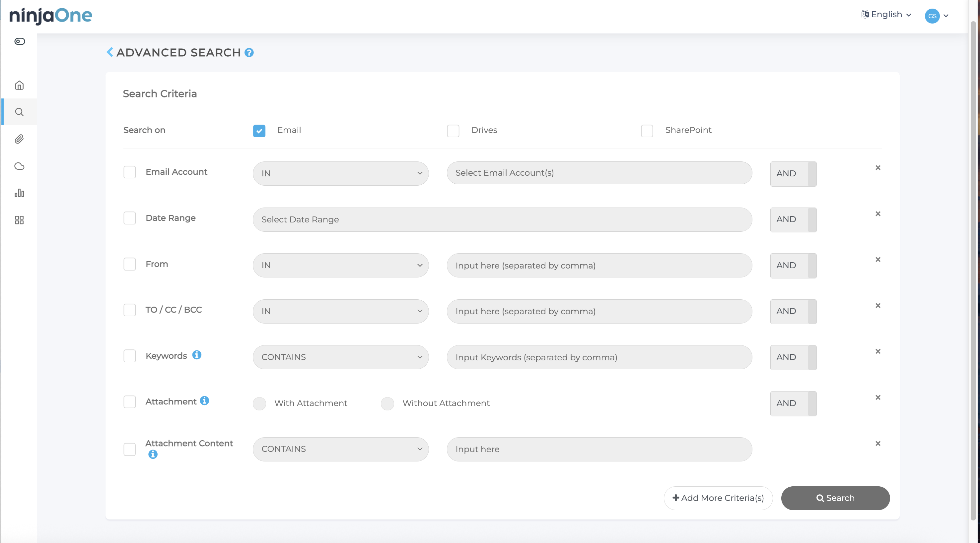Click Add More Criteria(s) button
The width and height of the screenshot is (980, 543).
718,498
